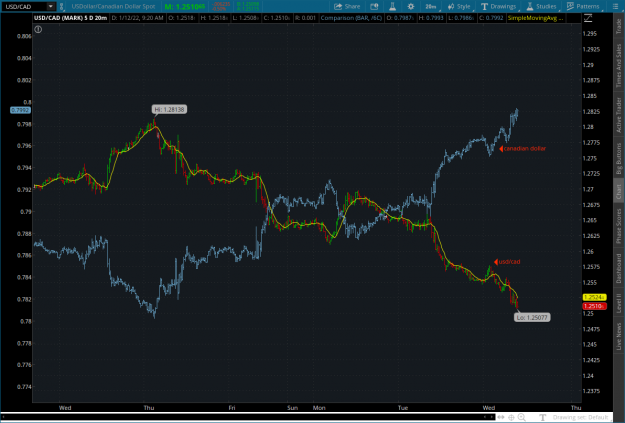Click the horizontal expand arrows icon
This screenshot has width=625, height=423.
(x=501, y=417)
